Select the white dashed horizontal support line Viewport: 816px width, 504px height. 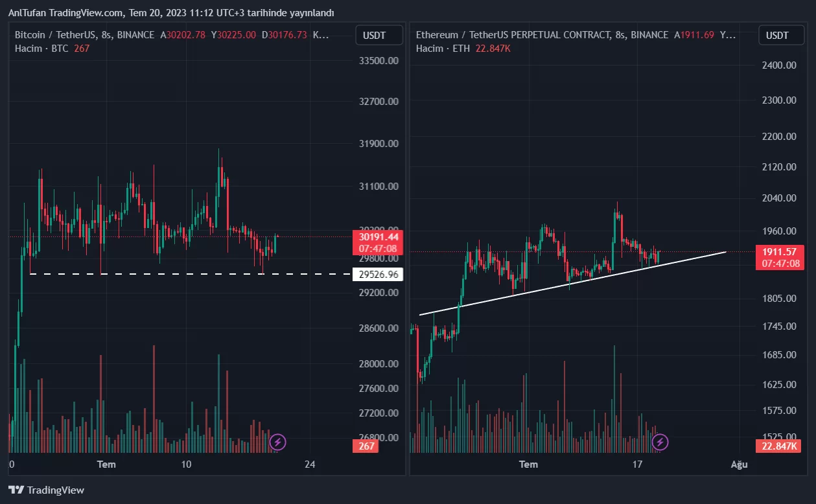click(194, 274)
